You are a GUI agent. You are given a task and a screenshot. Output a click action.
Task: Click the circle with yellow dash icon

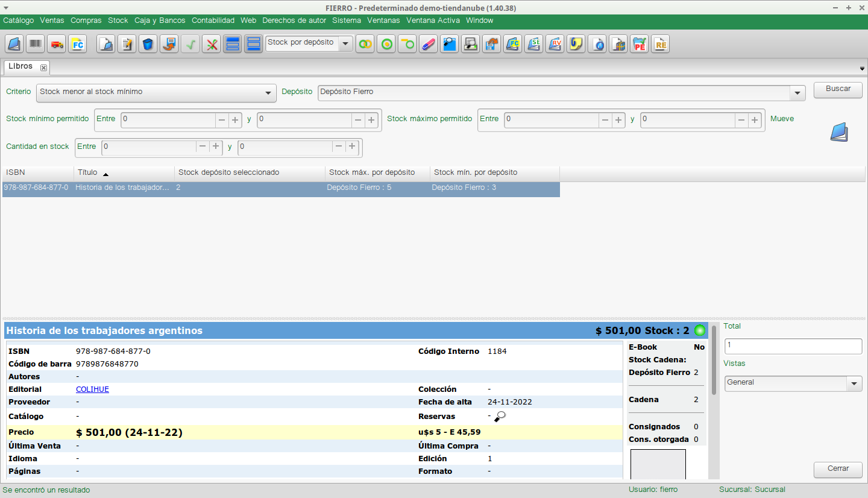click(x=407, y=44)
